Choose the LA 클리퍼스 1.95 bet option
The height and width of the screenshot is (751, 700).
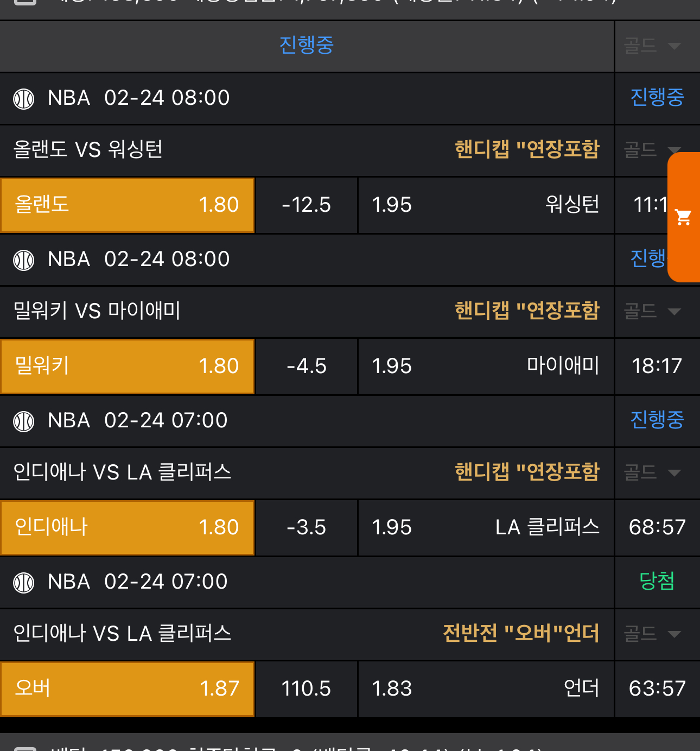pyautogui.click(x=486, y=527)
